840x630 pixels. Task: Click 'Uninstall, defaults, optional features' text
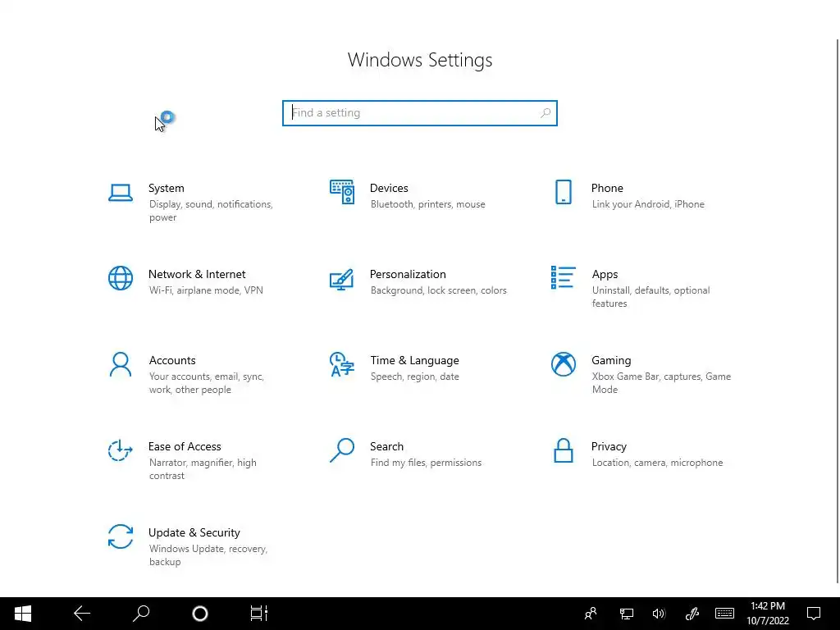(651, 297)
